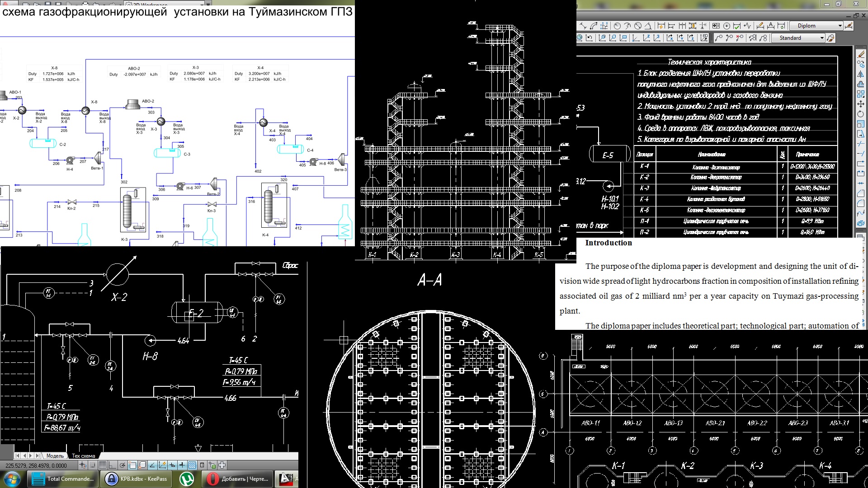Select the Chamfer tool
The image size is (868, 488).
click(861, 193)
